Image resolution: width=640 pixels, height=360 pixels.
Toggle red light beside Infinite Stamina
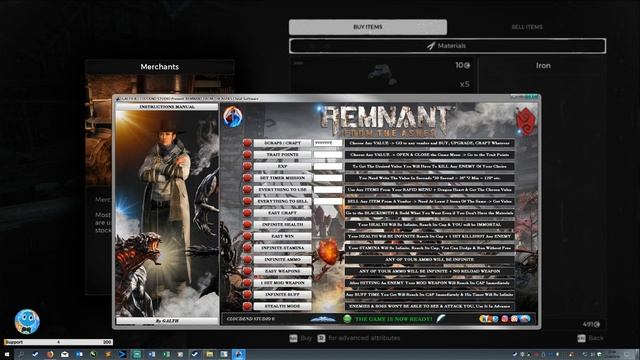pyautogui.click(x=247, y=248)
